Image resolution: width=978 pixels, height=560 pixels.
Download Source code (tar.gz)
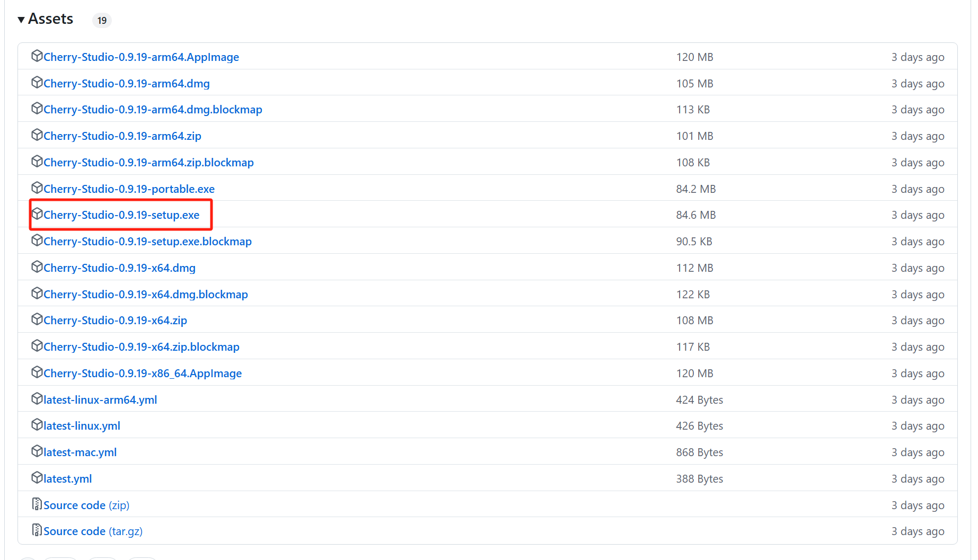[x=93, y=531]
